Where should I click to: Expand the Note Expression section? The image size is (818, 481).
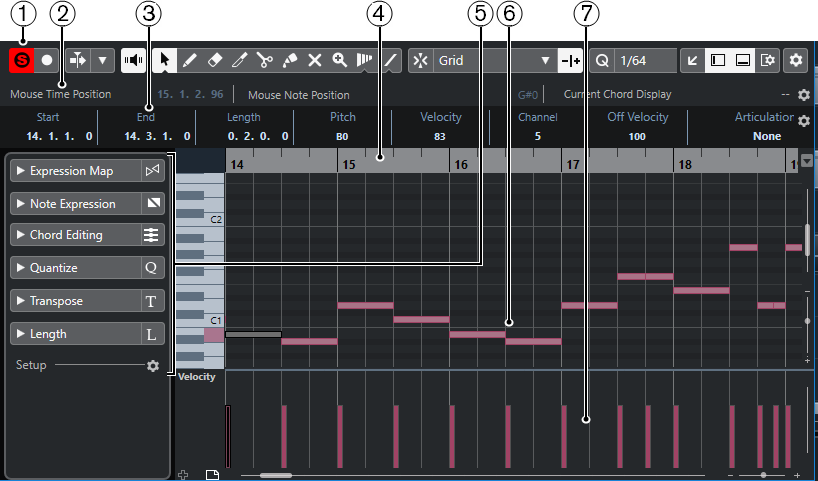(20, 203)
